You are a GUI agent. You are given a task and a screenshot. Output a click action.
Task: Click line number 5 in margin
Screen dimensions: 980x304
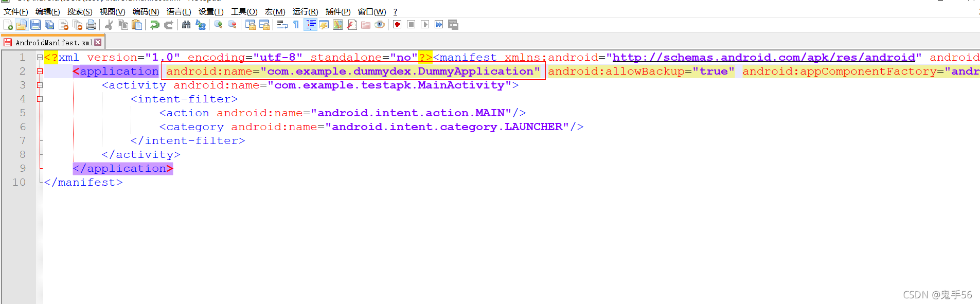pos(23,113)
